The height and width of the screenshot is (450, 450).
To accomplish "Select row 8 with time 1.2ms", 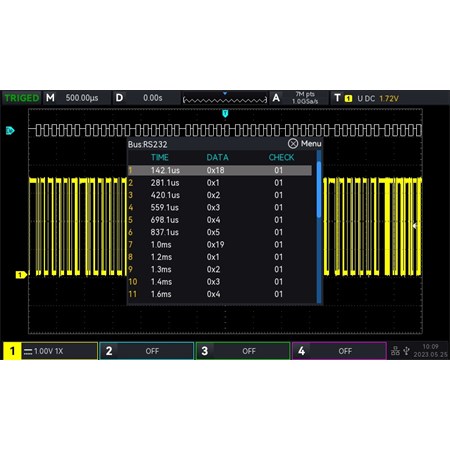I will coord(220,257).
